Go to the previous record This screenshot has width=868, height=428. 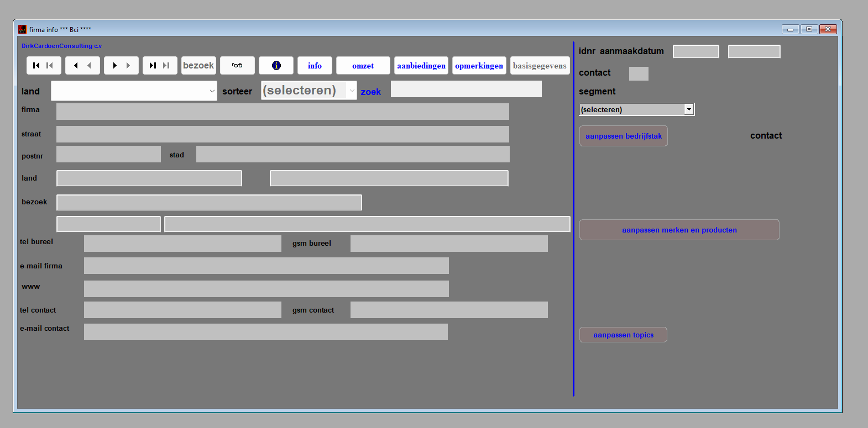coord(82,66)
